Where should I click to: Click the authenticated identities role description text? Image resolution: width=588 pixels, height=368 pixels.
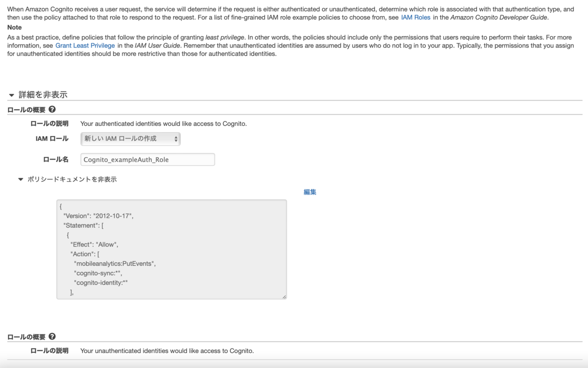click(163, 124)
